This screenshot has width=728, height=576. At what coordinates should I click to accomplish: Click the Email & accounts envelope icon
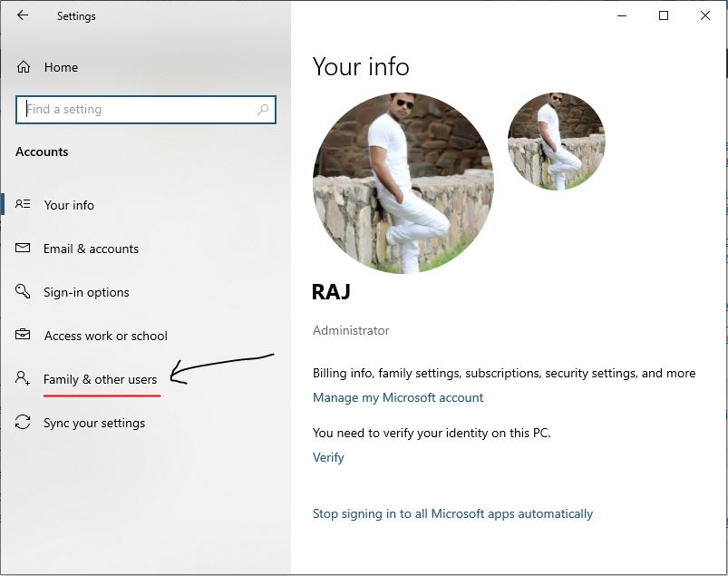(x=22, y=248)
